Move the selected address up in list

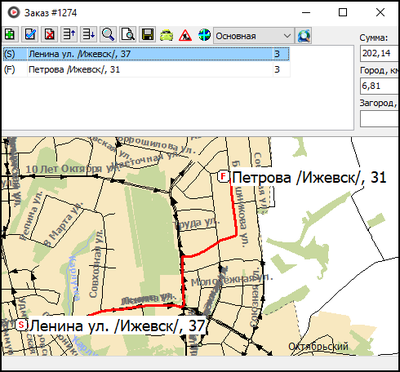pos(69,35)
